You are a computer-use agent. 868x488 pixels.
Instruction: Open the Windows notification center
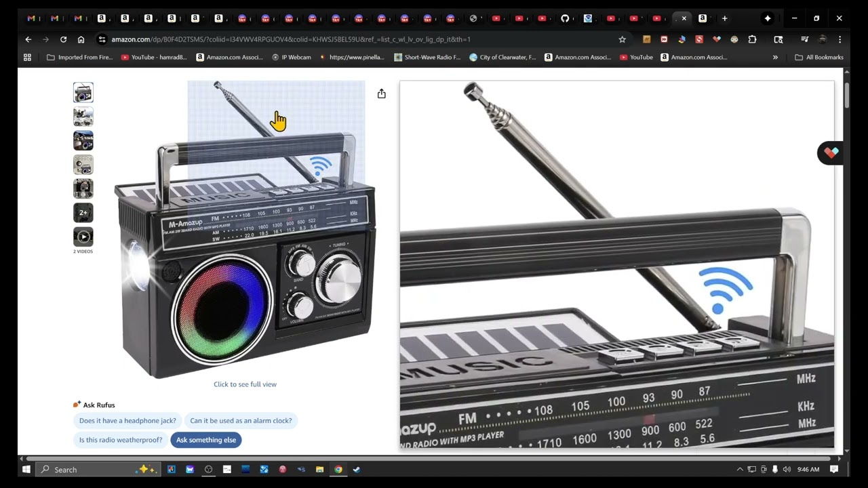834,469
